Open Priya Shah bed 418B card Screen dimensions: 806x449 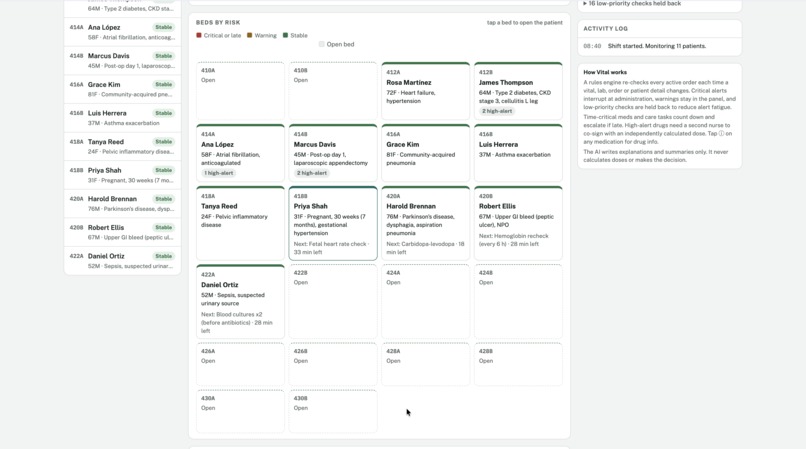pyautogui.click(x=333, y=223)
